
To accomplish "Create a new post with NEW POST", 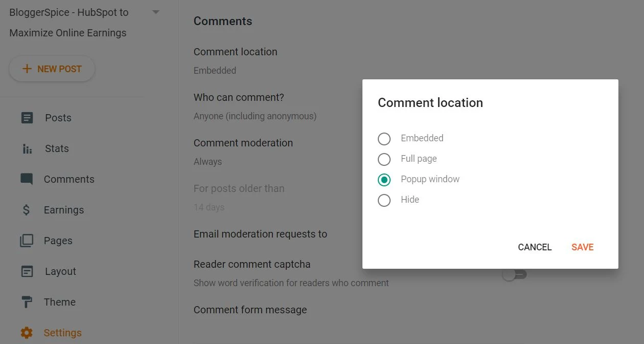I will tap(52, 69).
